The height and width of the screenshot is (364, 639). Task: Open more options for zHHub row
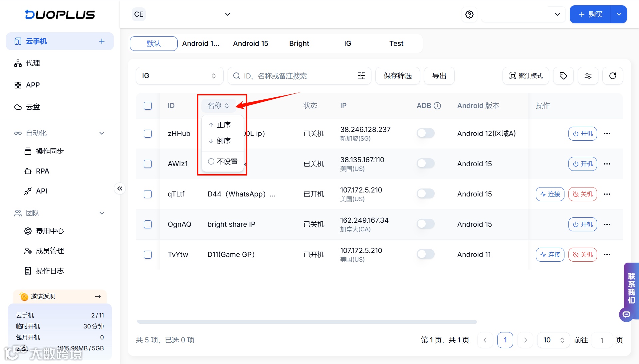tap(607, 134)
